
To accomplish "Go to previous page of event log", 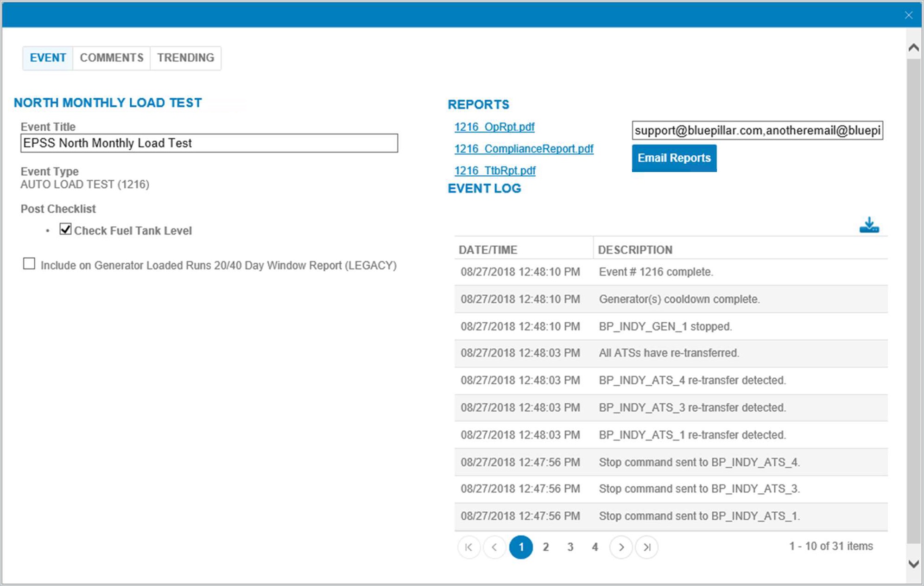I will (x=494, y=547).
